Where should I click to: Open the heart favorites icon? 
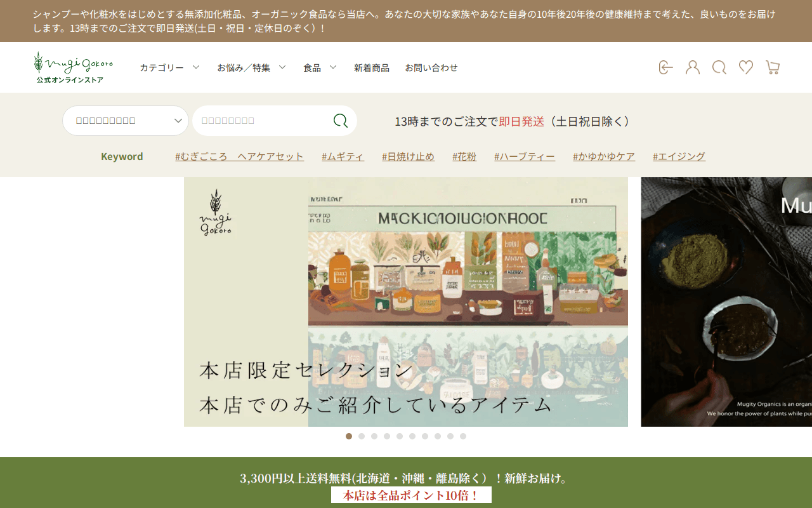pos(746,67)
